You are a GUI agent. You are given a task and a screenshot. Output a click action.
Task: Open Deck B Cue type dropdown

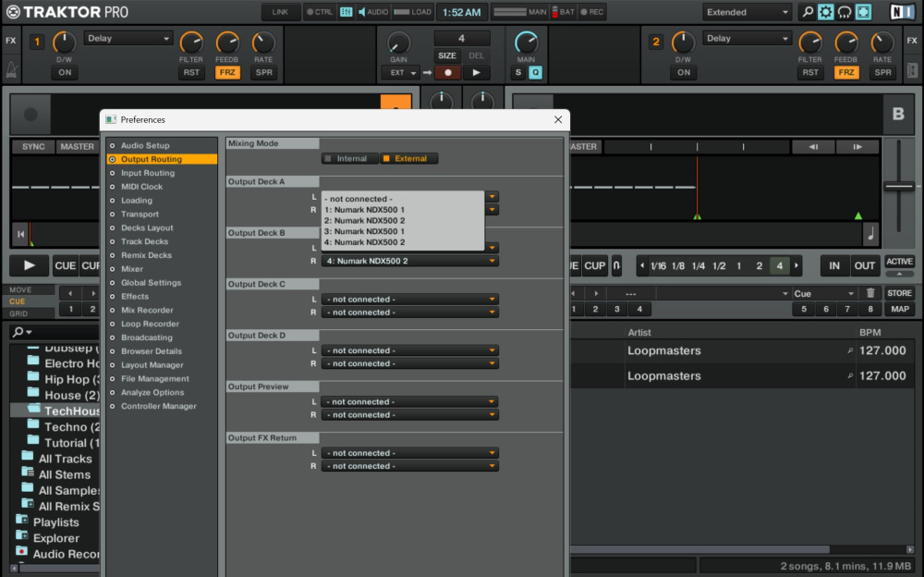[824, 293]
